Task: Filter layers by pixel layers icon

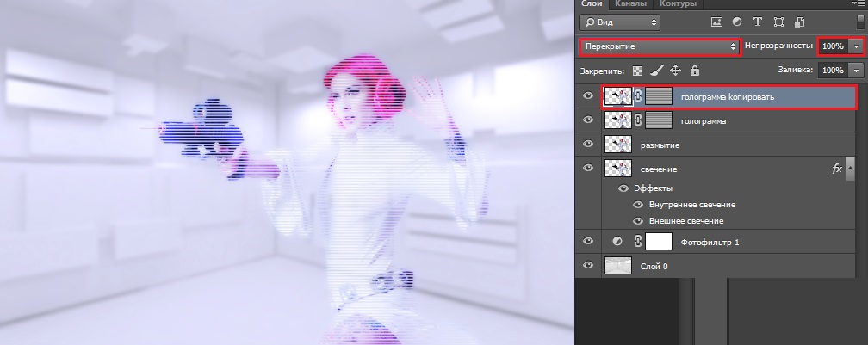Action: (x=716, y=22)
